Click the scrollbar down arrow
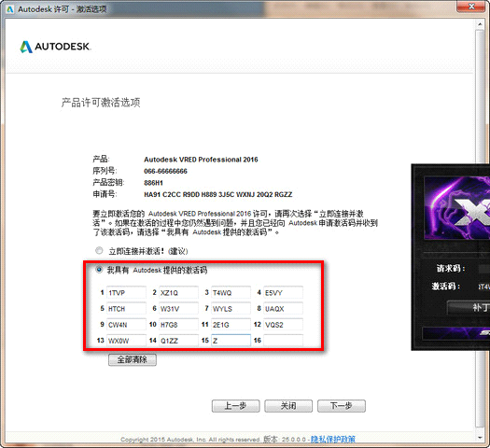 coord(480,438)
